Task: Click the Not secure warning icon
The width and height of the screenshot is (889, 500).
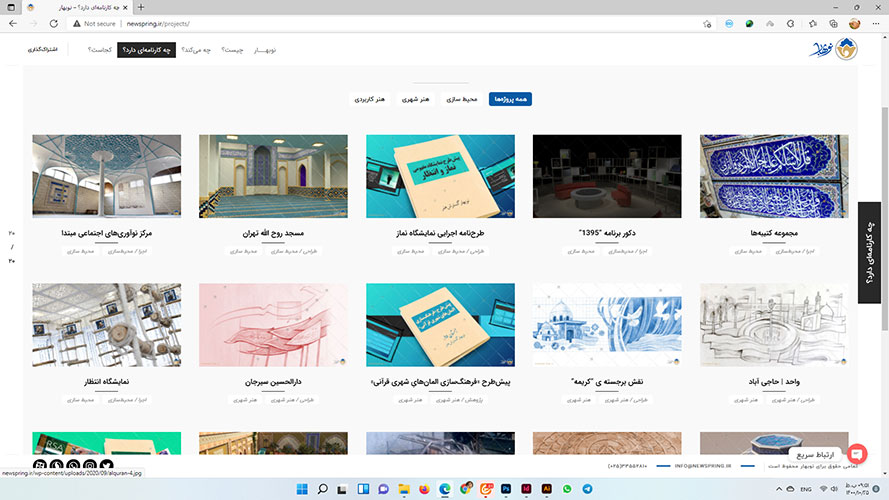Action: [x=77, y=24]
